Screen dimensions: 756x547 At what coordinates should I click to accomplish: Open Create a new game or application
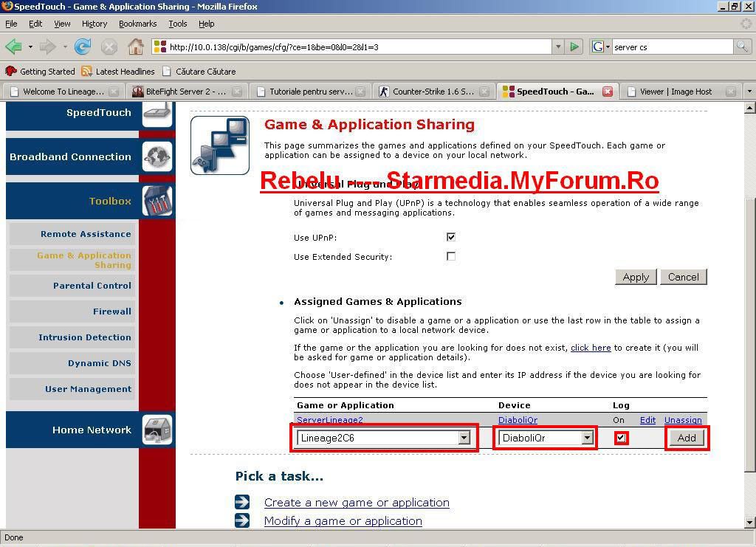(x=357, y=502)
